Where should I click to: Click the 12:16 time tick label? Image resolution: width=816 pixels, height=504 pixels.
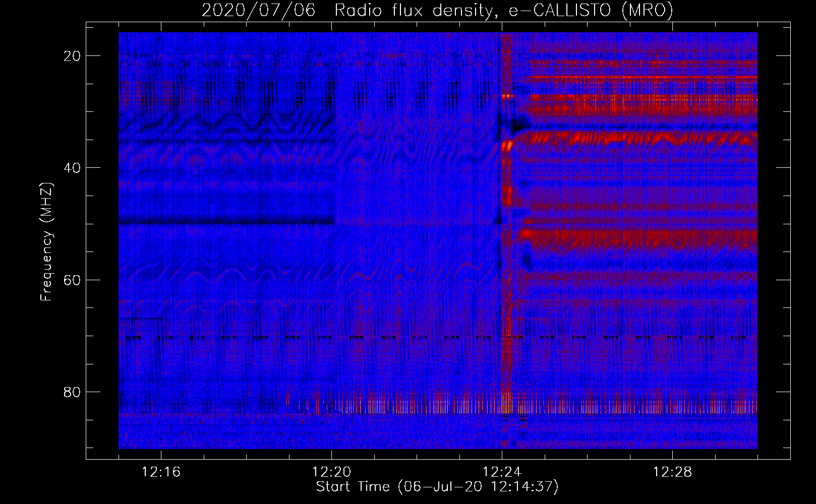point(161,472)
